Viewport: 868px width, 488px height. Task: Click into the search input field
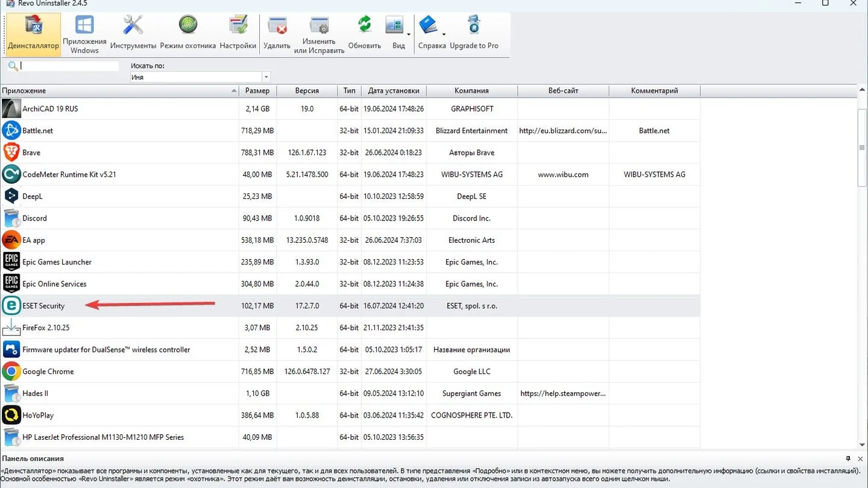tap(69, 66)
